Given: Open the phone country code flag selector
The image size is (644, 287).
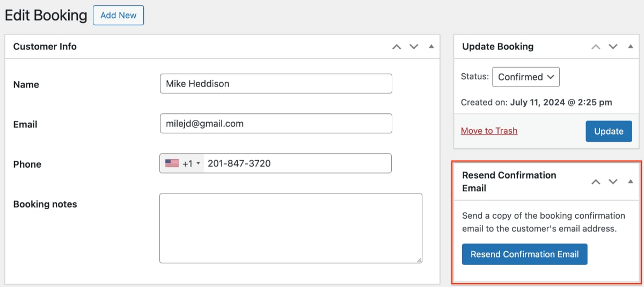Looking at the screenshot, I should 182,163.
